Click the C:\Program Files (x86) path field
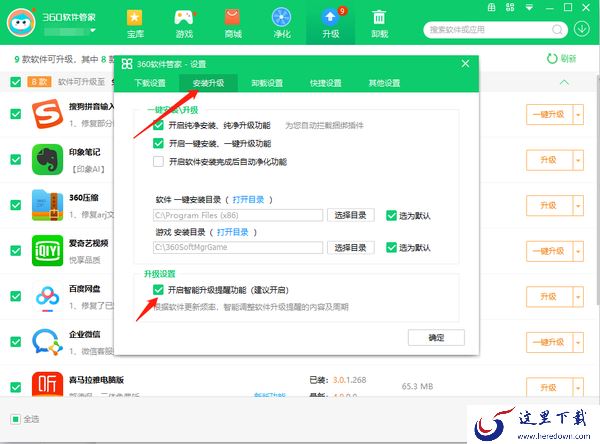The height and width of the screenshot is (444, 600). [238, 215]
